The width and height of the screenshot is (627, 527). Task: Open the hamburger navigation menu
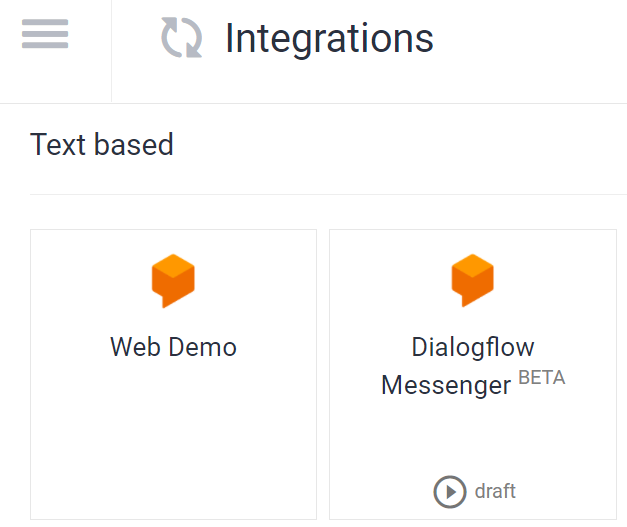pyautogui.click(x=45, y=34)
